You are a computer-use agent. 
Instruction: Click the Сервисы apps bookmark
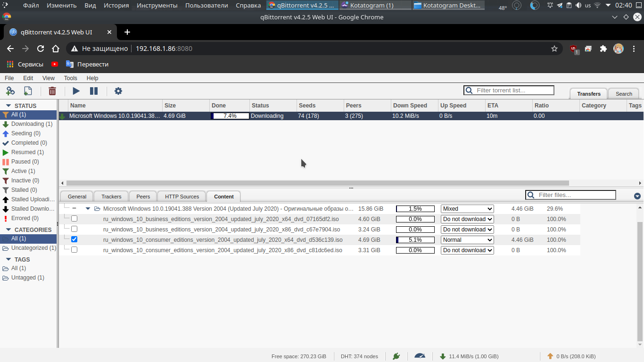[x=25, y=64]
